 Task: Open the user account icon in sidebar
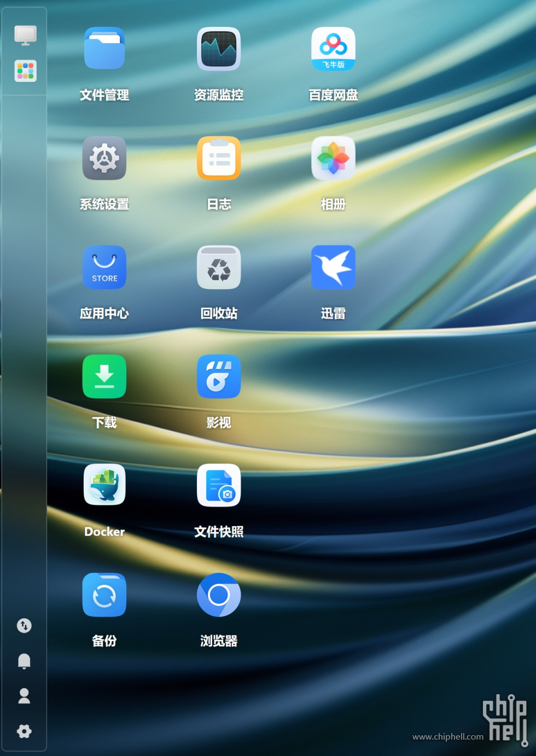(x=24, y=696)
